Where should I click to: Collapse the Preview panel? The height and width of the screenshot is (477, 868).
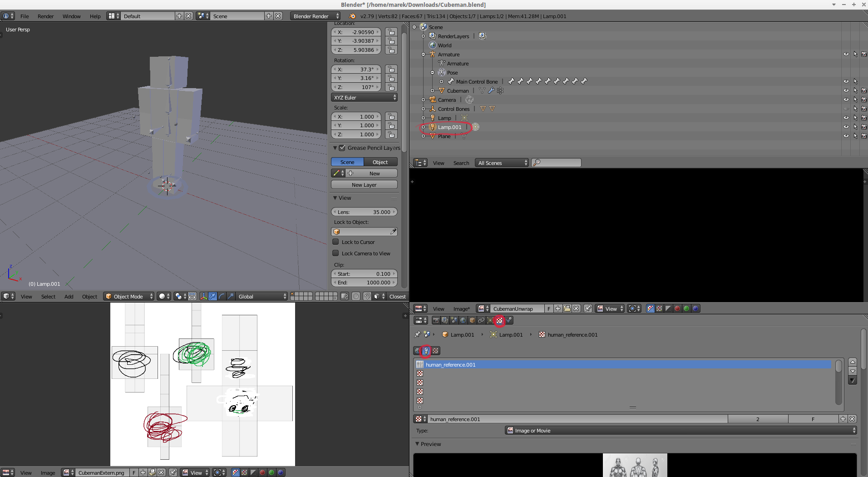pyautogui.click(x=417, y=444)
